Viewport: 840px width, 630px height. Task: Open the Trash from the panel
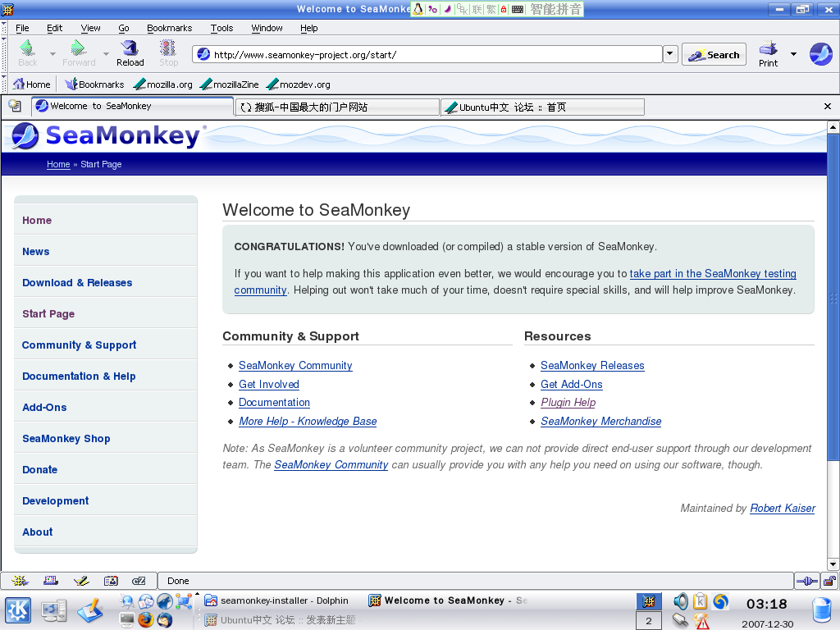click(x=820, y=611)
